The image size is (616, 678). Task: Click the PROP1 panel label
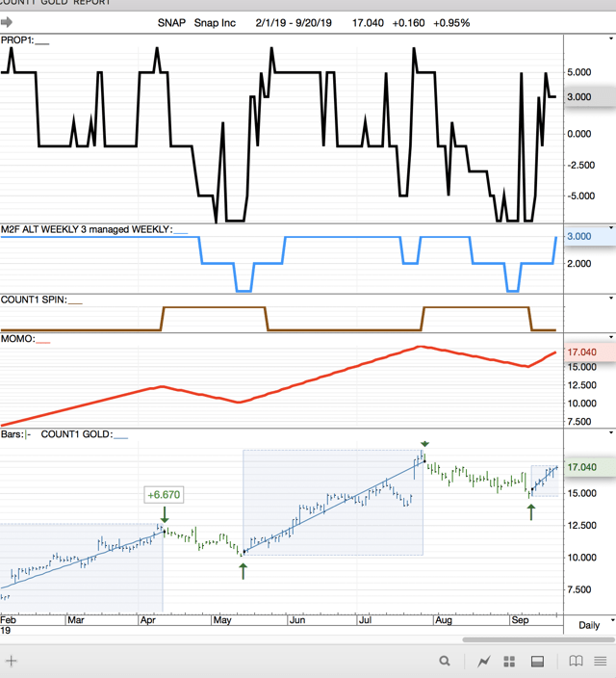[x=17, y=40]
